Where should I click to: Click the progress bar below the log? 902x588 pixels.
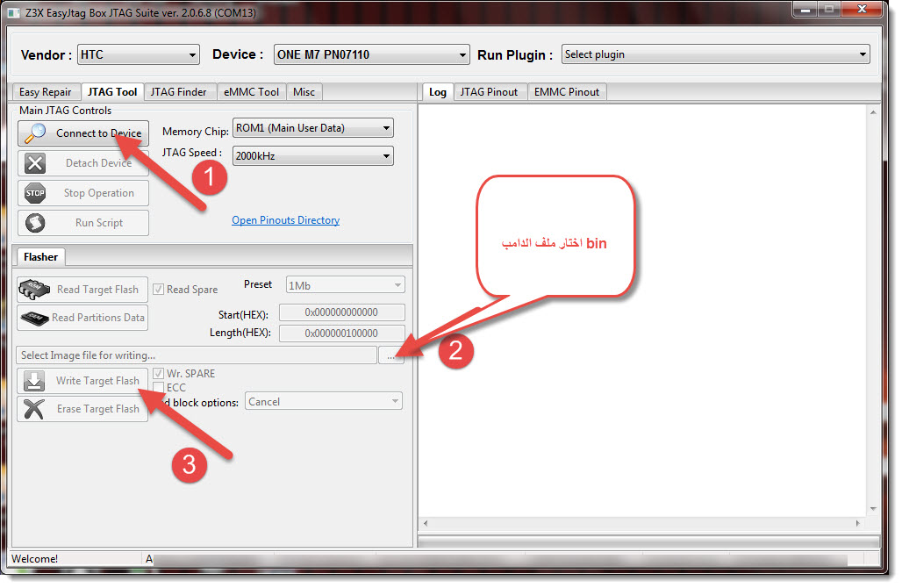[649, 542]
